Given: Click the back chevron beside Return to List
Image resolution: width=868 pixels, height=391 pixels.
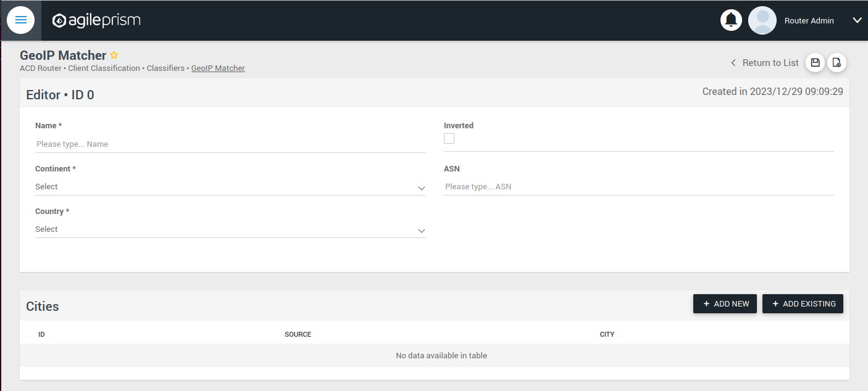Looking at the screenshot, I should (733, 62).
